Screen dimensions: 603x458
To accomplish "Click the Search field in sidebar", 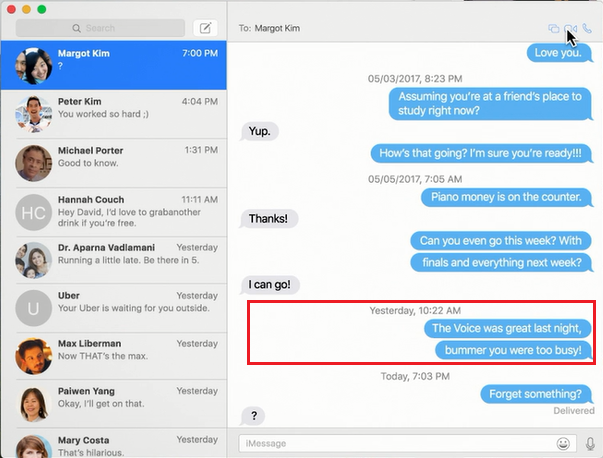I will pos(100,28).
